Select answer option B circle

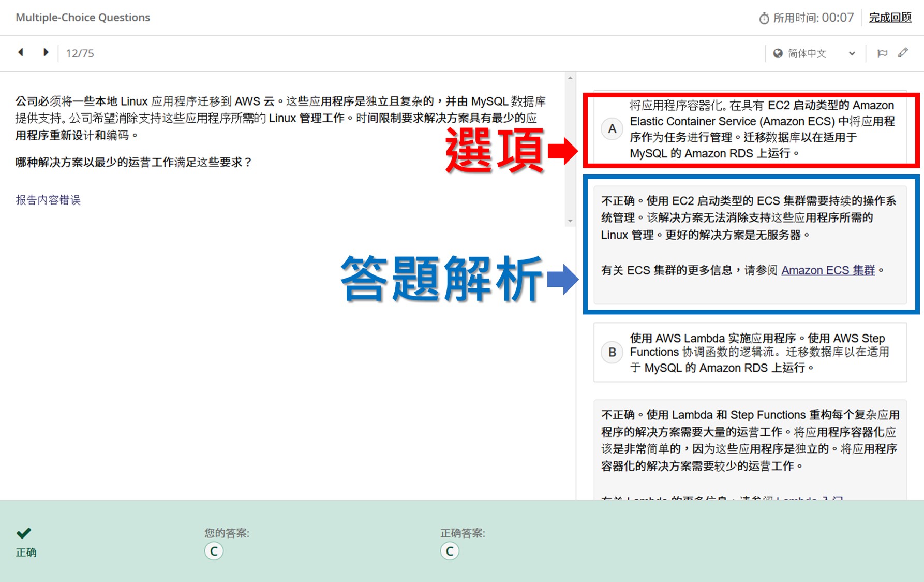[612, 353]
